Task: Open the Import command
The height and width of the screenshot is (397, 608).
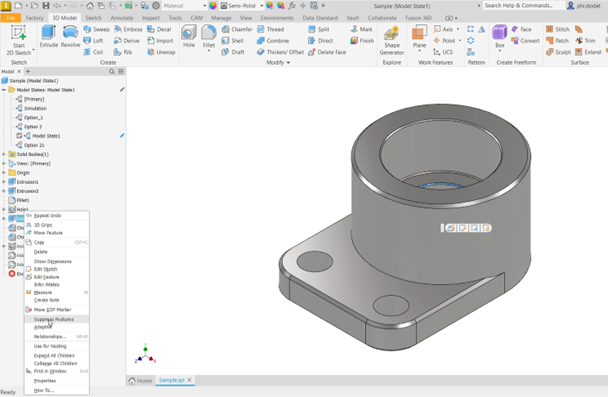Action: point(160,40)
